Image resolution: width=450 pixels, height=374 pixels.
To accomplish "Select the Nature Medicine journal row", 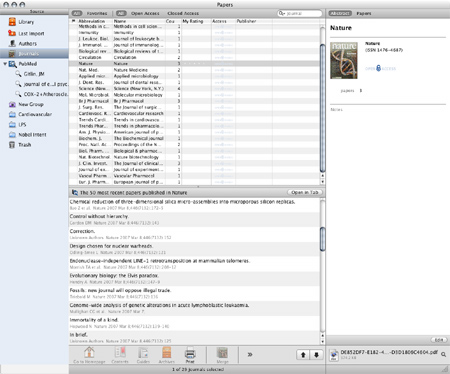I will click(x=194, y=70).
